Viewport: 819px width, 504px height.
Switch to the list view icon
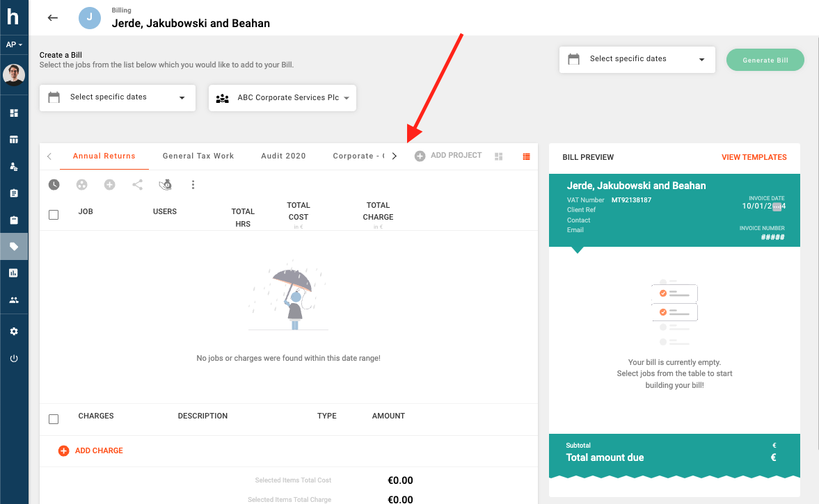click(x=526, y=156)
